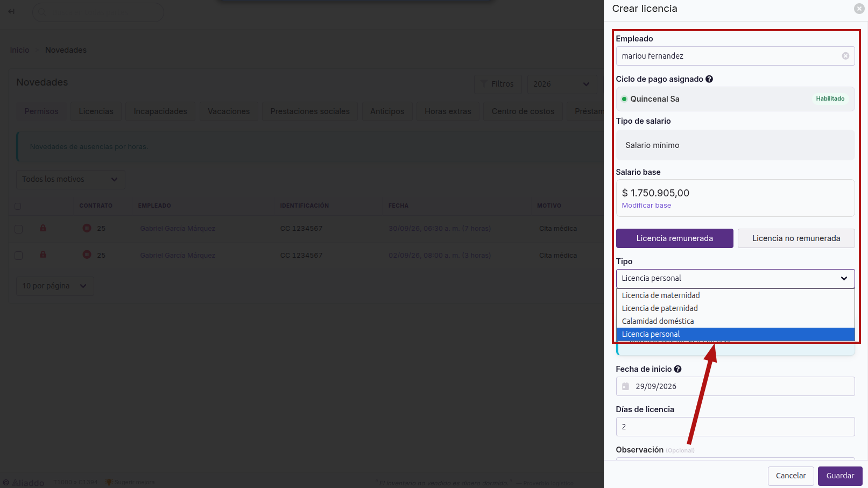Open help icon next to Fecha de inicio
The width and height of the screenshot is (868, 488).
pyautogui.click(x=678, y=369)
